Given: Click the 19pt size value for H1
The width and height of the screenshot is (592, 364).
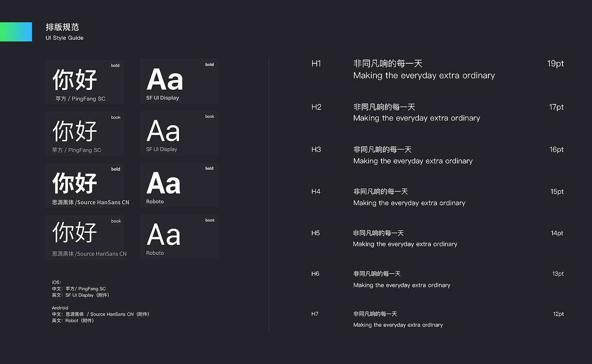Looking at the screenshot, I should coord(555,64).
